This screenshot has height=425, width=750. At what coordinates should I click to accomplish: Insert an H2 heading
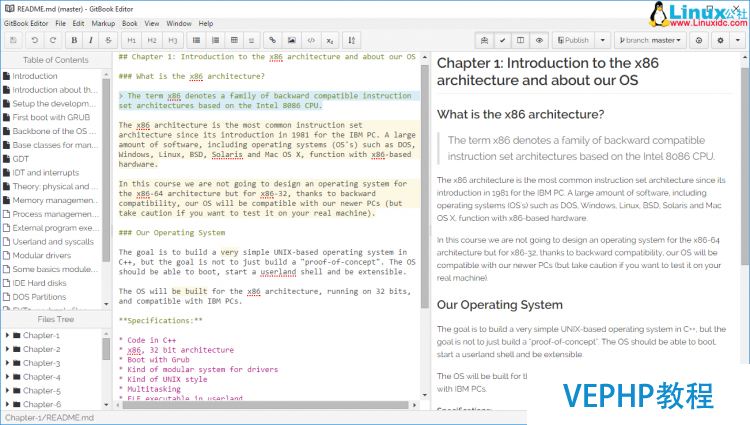click(x=152, y=41)
